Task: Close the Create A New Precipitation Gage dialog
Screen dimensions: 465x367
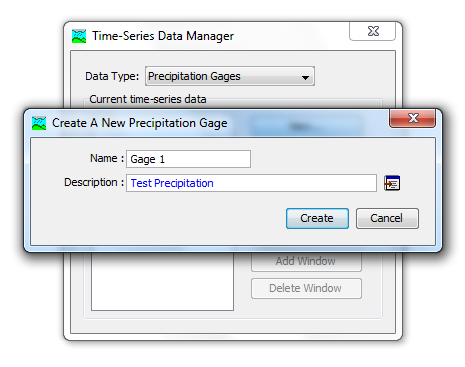Action: click(412, 118)
